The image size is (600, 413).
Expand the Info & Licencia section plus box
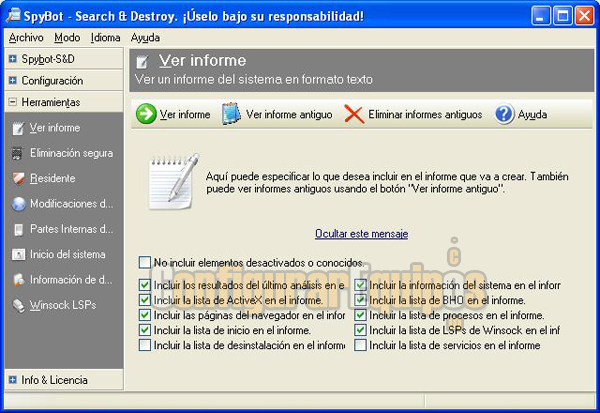[13, 380]
